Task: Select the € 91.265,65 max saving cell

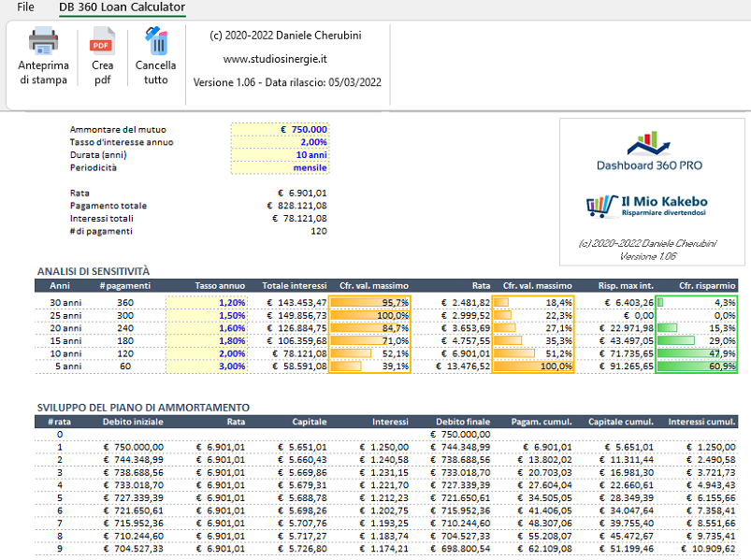Action: 627,366
